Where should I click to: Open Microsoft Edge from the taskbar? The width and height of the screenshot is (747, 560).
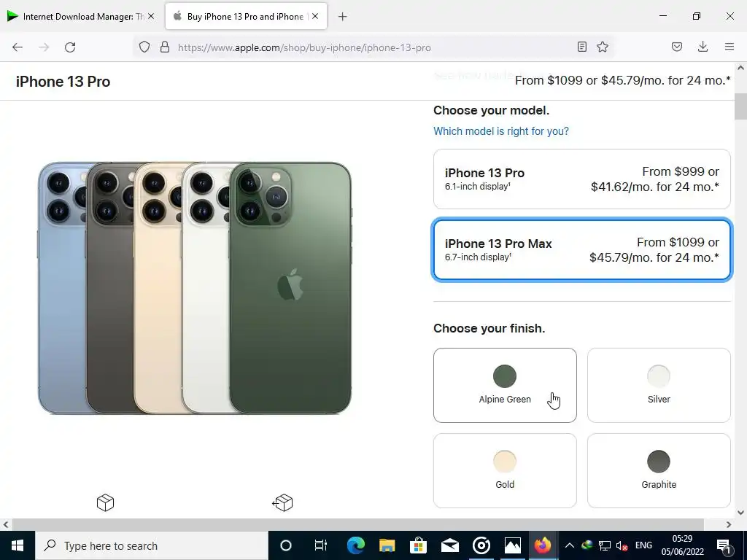pyautogui.click(x=355, y=545)
